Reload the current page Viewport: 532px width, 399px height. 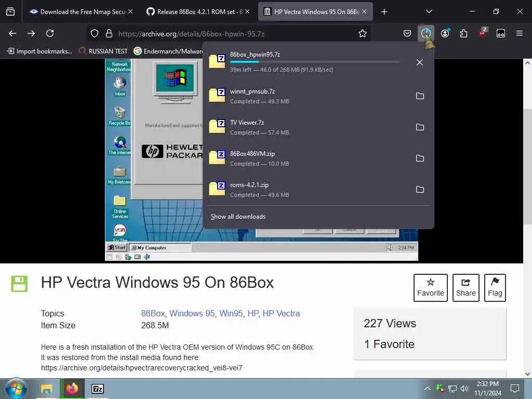pos(50,33)
